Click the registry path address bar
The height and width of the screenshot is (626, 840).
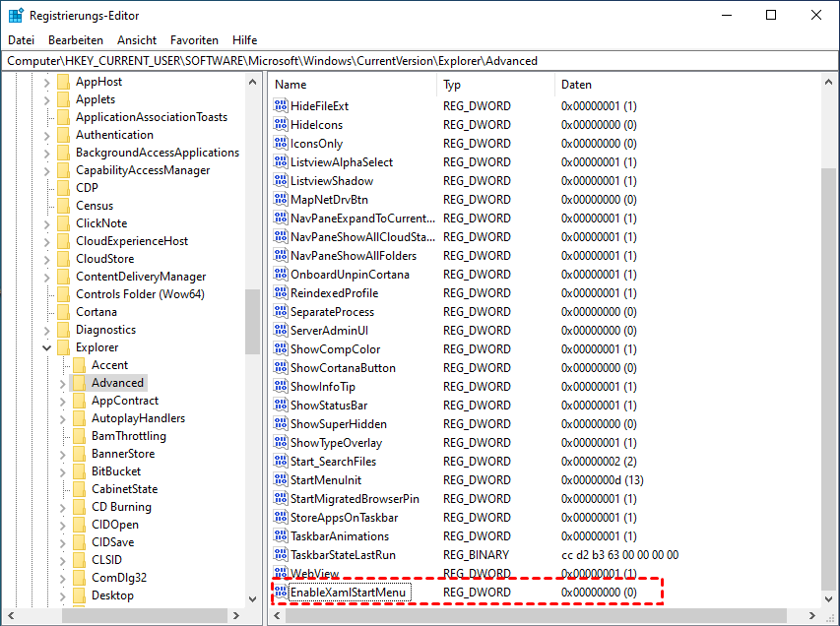click(420, 61)
